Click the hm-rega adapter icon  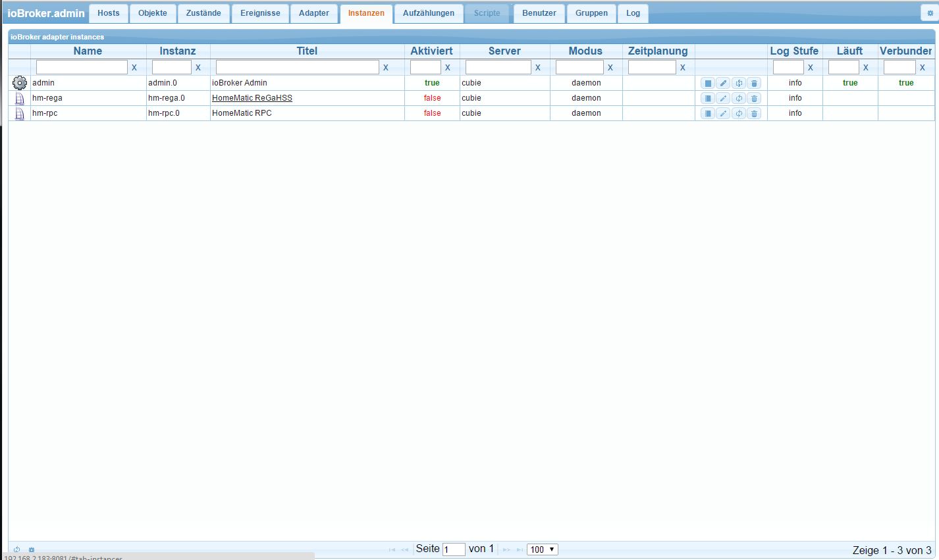(x=20, y=98)
